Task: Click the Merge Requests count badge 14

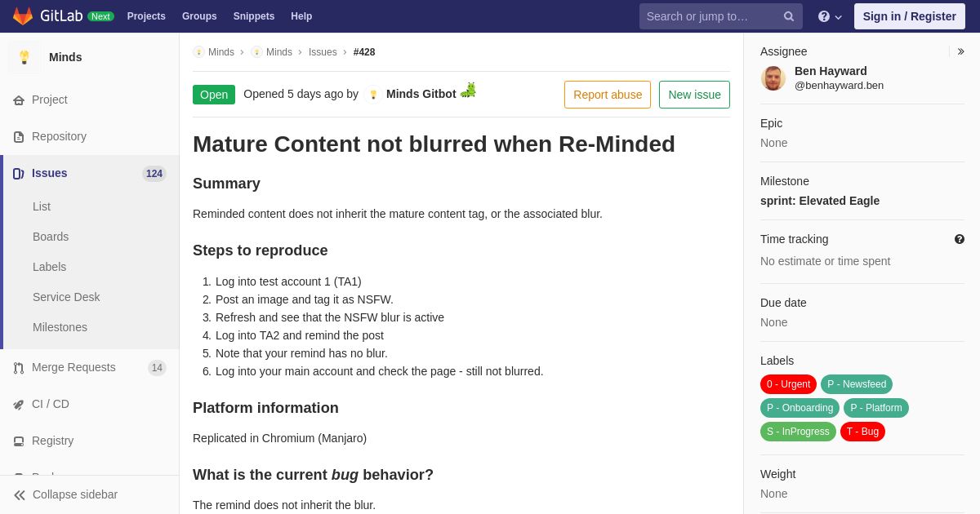Action: 157,368
